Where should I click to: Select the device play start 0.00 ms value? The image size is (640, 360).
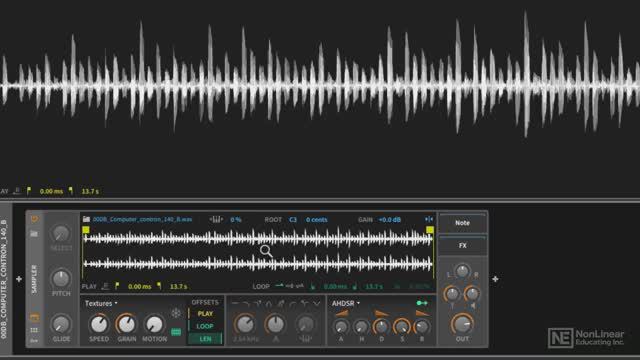point(140,287)
